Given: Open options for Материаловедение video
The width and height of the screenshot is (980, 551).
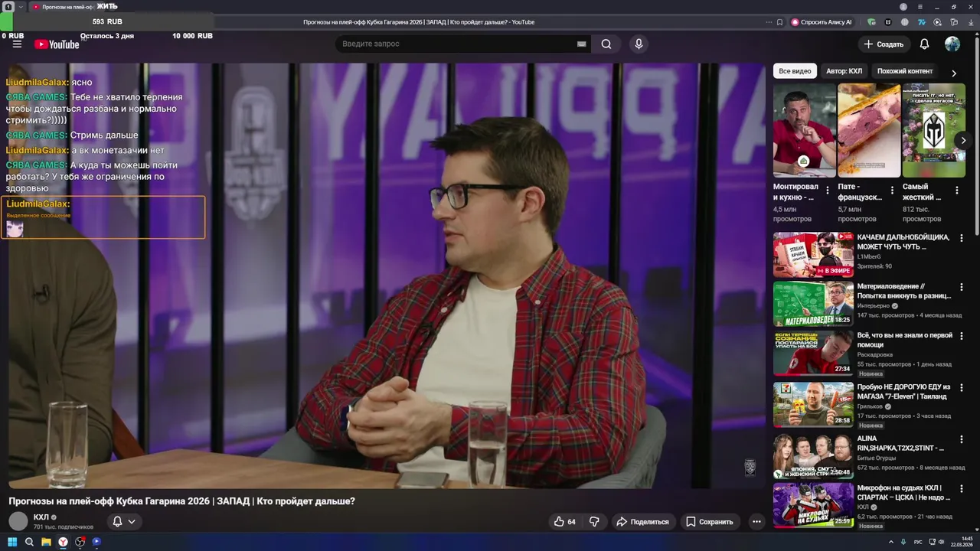Looking at the screenshot, I should [x=962, y=287].
